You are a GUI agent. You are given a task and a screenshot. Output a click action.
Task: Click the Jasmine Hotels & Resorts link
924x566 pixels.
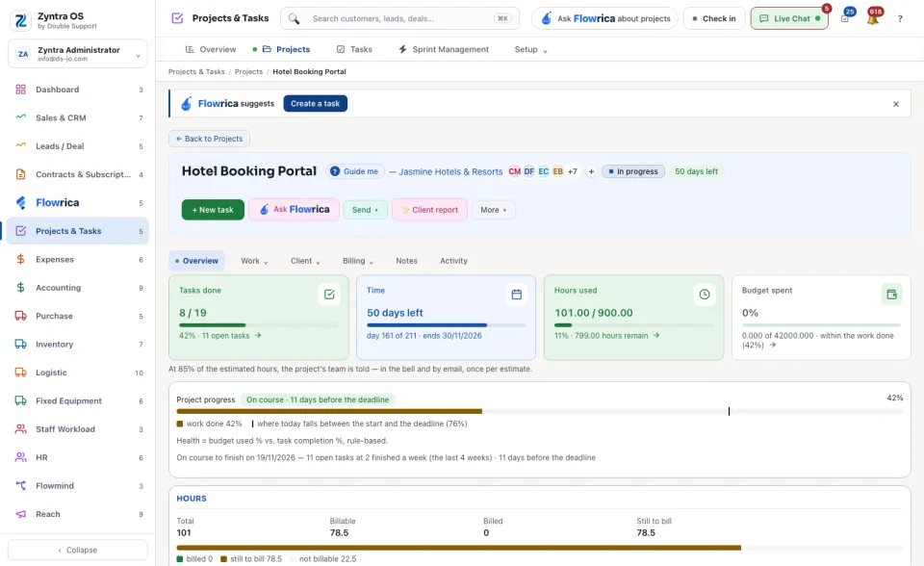[450, 171]
